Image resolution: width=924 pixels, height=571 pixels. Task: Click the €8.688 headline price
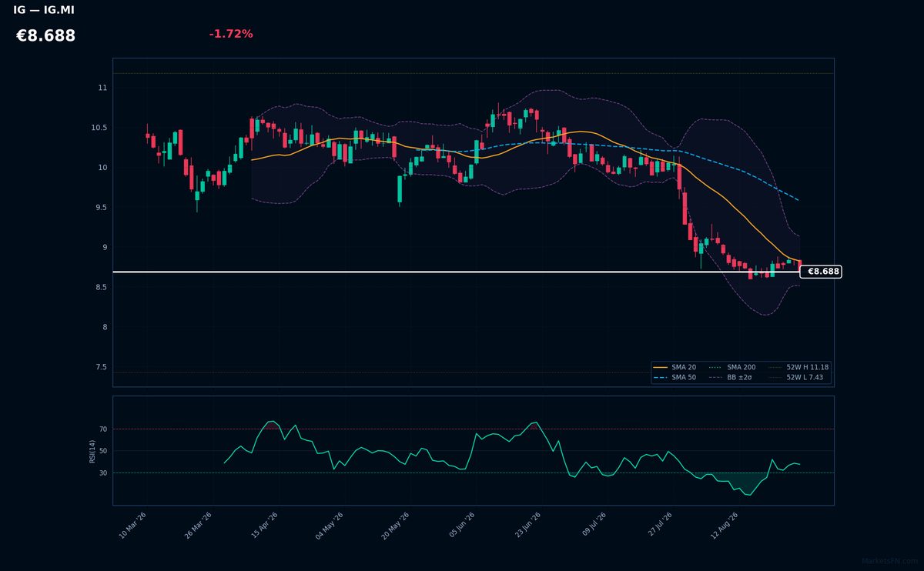pyautogui.click(x=45, y=36)
